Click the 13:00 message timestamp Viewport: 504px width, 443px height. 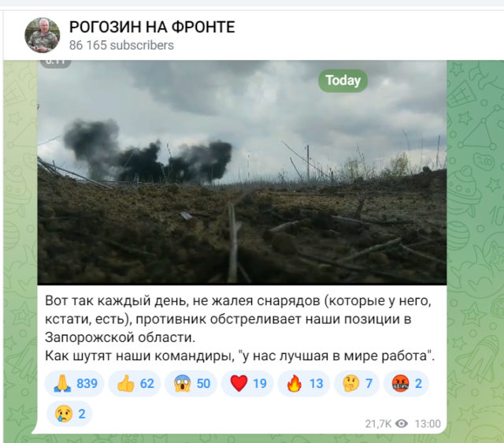tap(428, 424)
